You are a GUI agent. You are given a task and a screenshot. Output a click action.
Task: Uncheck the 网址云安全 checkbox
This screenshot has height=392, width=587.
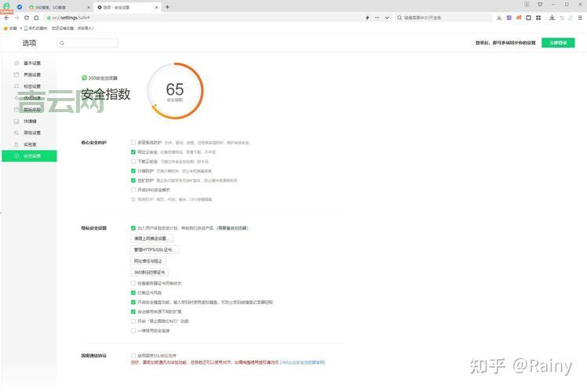coord(133,152)
